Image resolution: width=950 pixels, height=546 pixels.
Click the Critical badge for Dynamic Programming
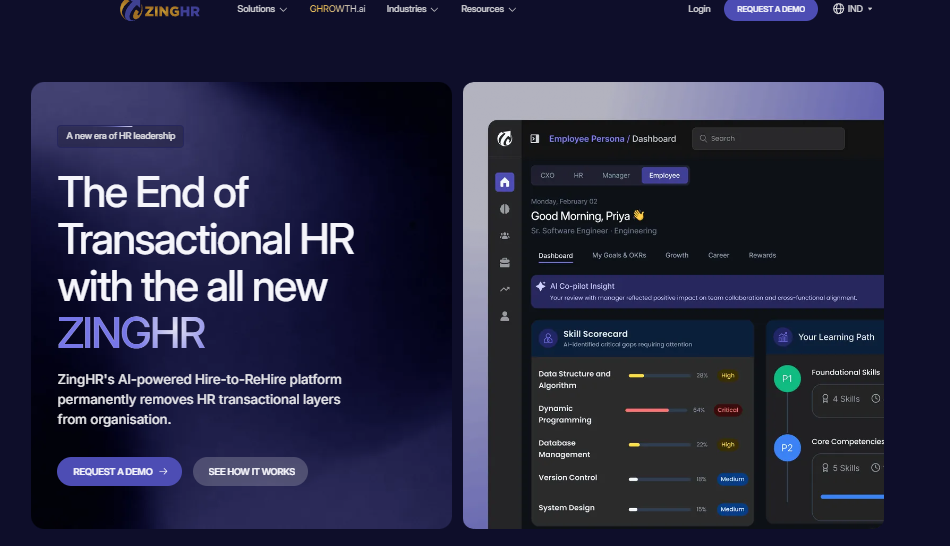pyautogui.click(x=728, y=410)
